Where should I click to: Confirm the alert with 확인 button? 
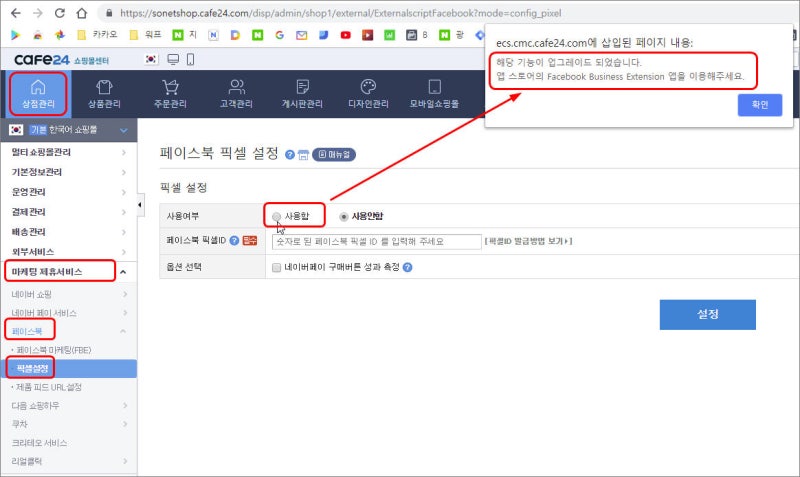760,105
